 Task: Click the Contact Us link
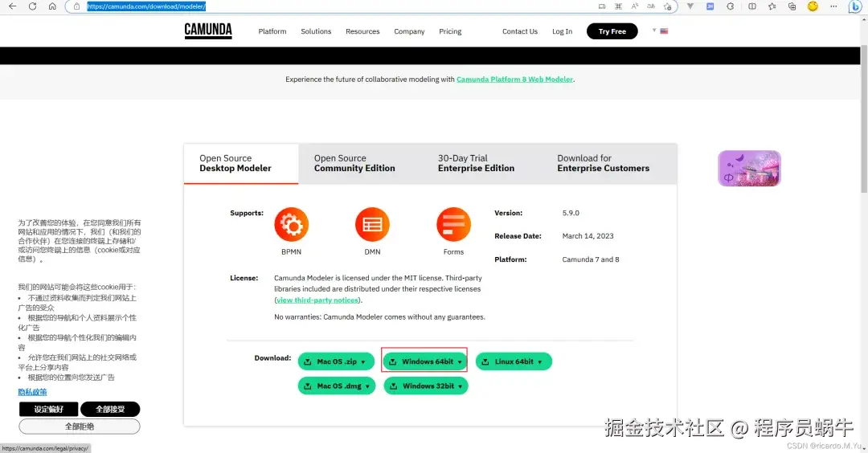[520, 31]
